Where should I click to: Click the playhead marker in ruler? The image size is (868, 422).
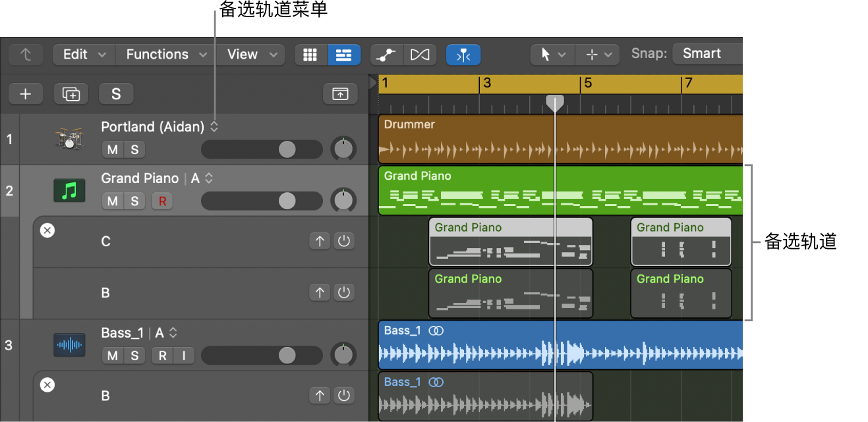tap(555, 103)
